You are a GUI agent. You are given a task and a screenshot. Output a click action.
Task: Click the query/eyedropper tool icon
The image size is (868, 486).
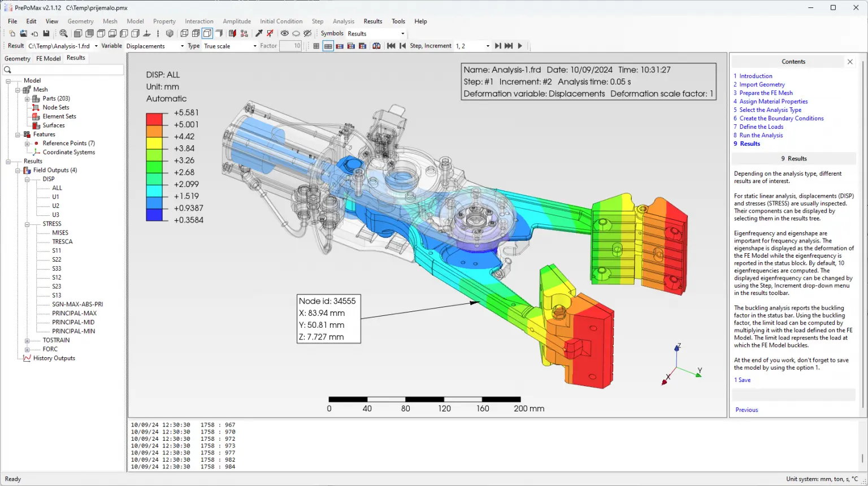[x=259, y=34]
